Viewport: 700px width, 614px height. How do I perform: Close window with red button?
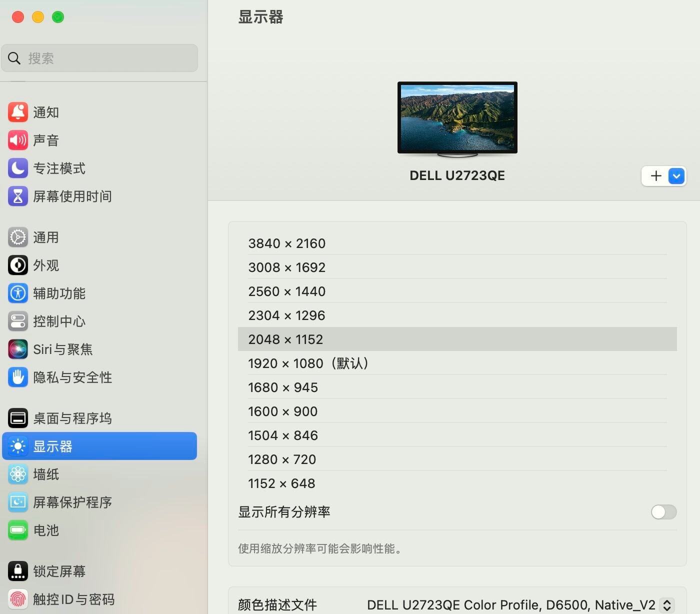[x=18, y=17]
